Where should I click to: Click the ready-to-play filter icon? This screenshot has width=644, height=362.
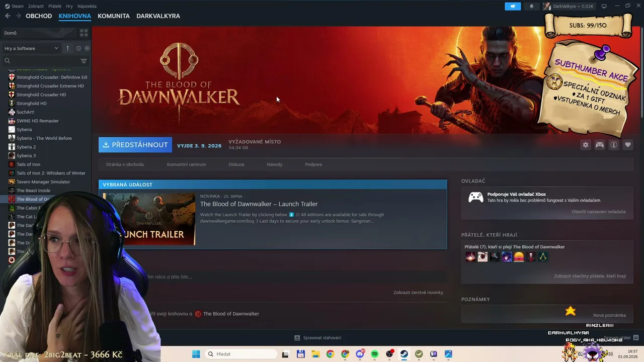[x=87, y=48]
